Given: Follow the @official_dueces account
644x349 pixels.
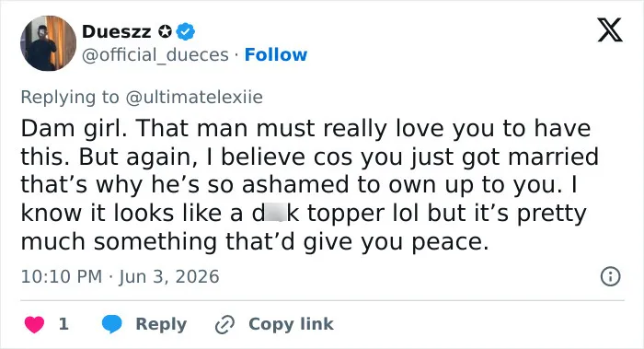Looking at the screenshot, I should [x=276, y=54].
